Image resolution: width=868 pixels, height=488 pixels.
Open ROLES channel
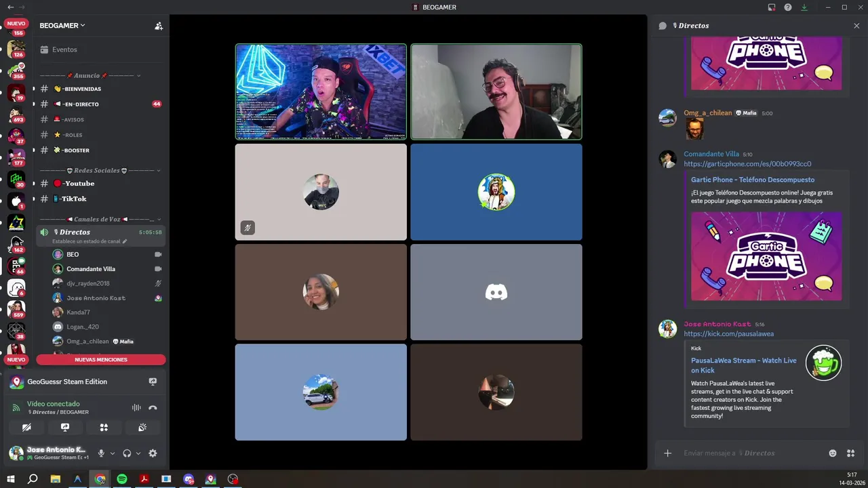coord(100,135)
